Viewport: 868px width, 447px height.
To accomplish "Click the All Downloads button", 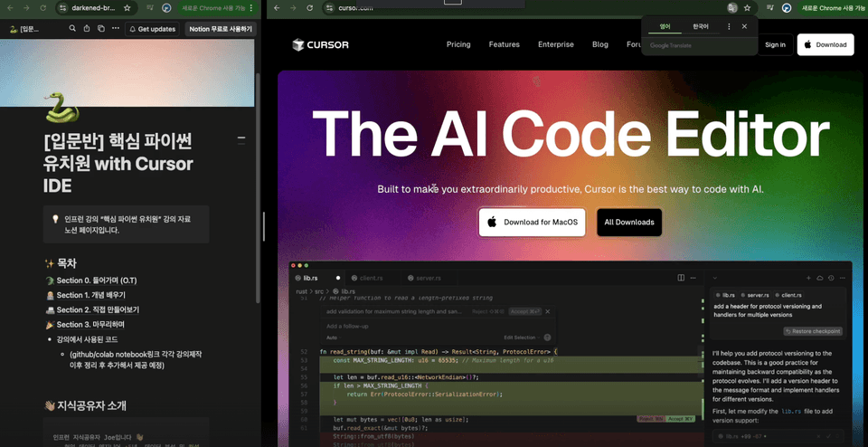I will 629,222.
